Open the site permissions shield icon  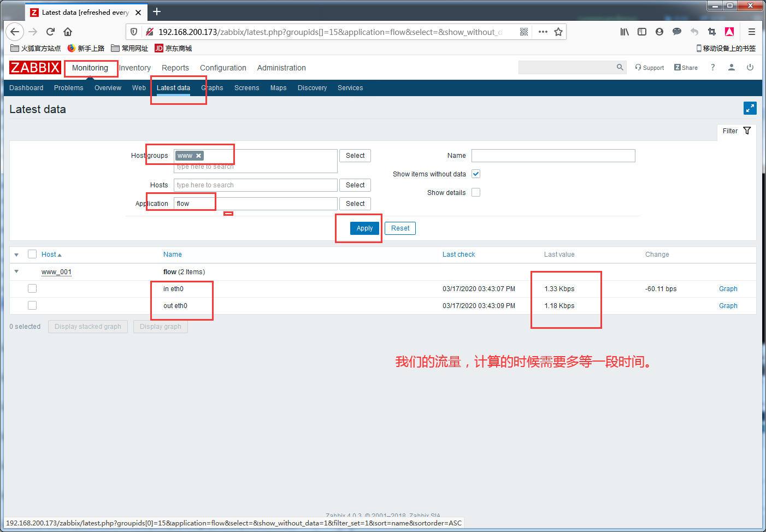coord(134,32)
